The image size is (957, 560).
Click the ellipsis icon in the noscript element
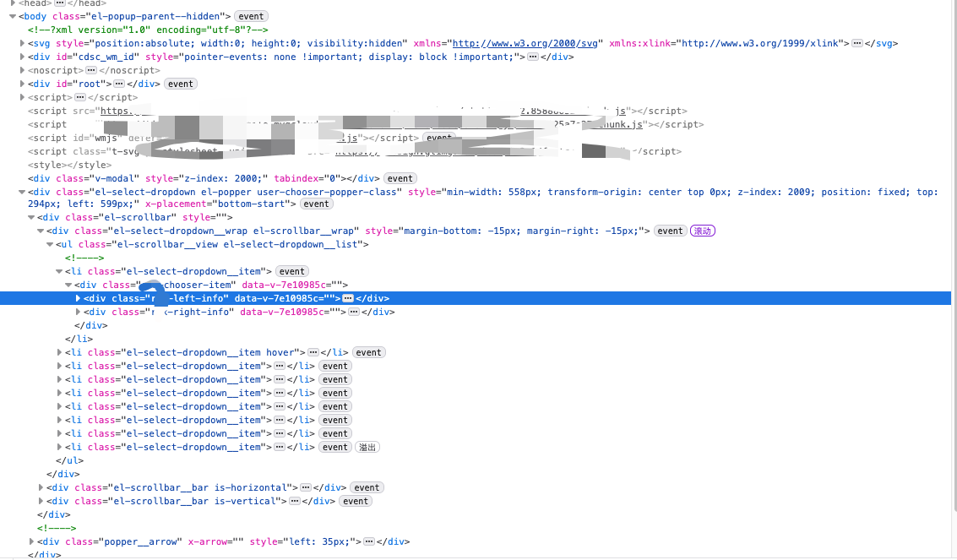coord(91,70)
